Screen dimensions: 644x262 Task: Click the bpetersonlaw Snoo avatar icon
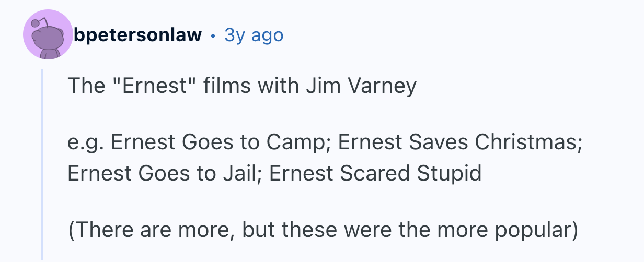point(49,35)
